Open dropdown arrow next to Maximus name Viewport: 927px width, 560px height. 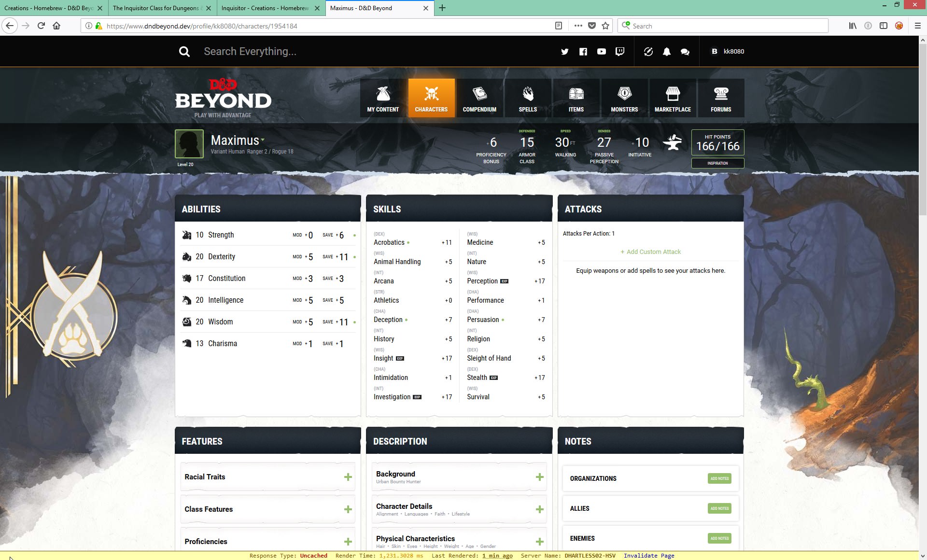(263, 140)
